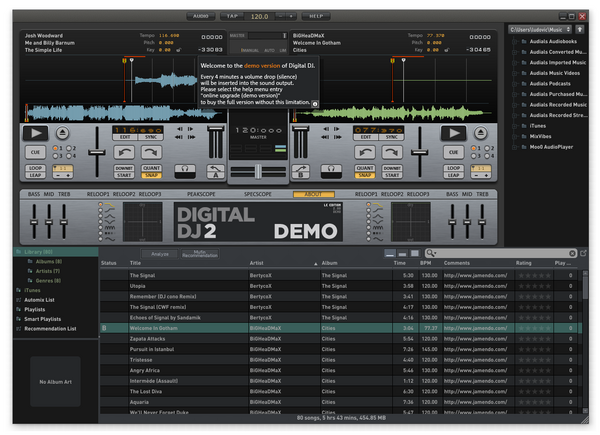Clear the library search field
The image size is (600, 435).
572,253
